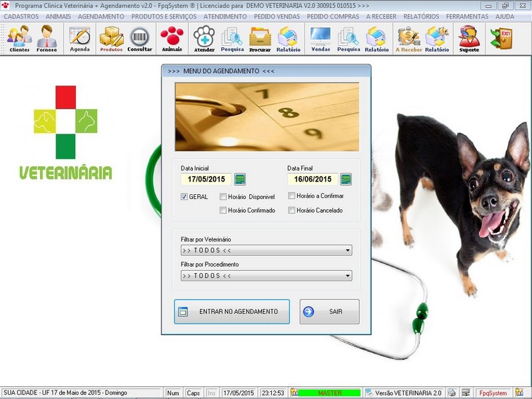
Task: Enable the Horário a Confirmar checkbox
Action: point(291,196)
